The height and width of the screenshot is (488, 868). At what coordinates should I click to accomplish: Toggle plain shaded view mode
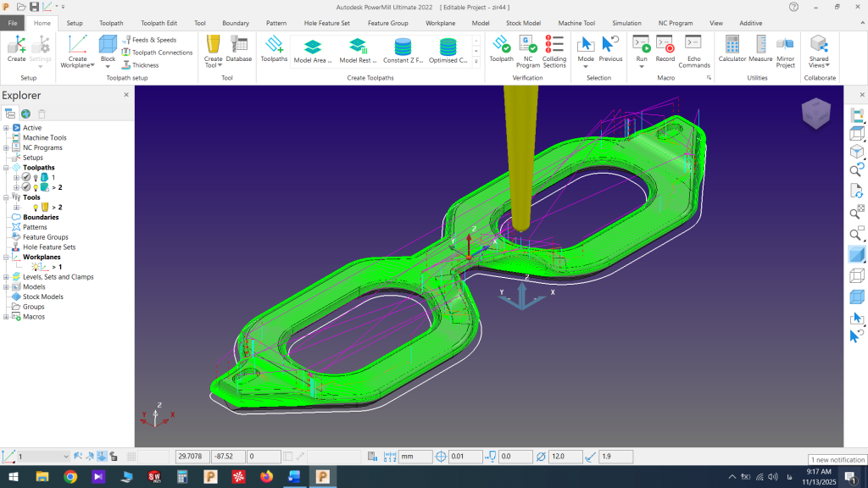click(x=856, y=255)
